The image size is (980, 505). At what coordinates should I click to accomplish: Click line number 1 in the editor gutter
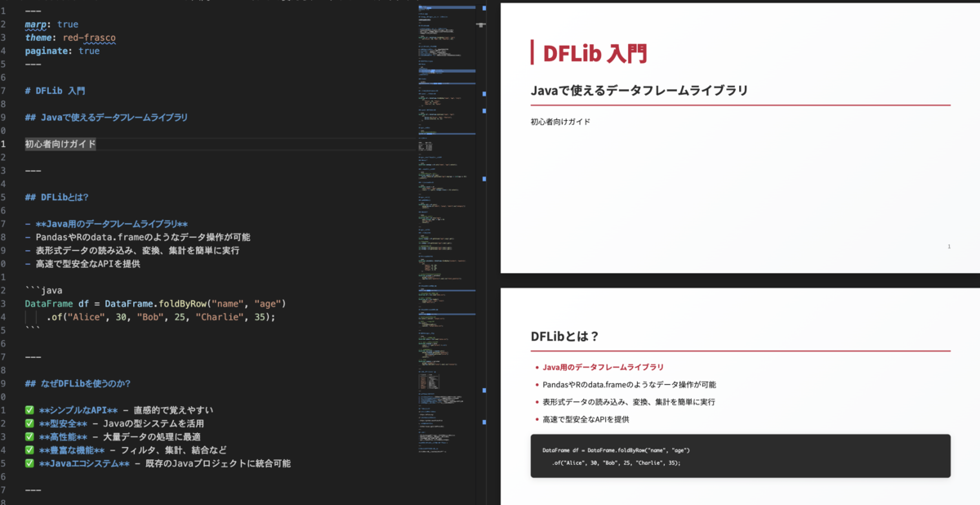pyautogui.click(x=4, y=10)
